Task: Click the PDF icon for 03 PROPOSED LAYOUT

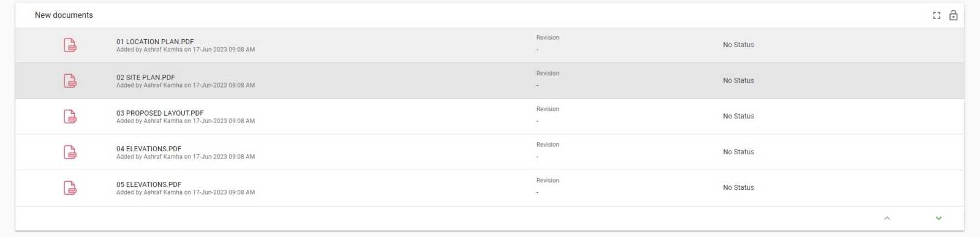Action: coord(70,116)
